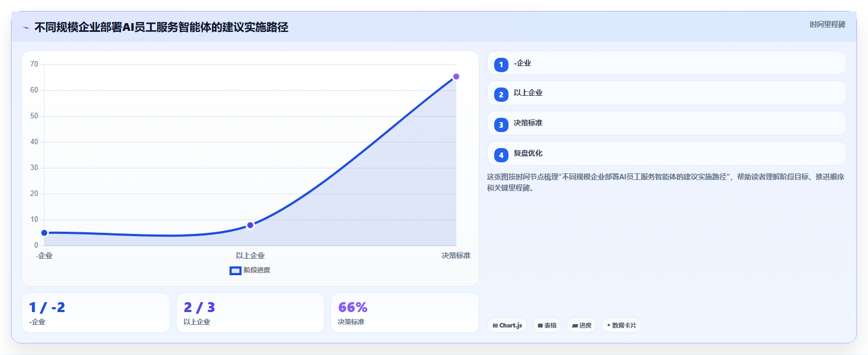This screenshot has width=868, height=355.
Task: Click the 进度 tag
Action: coord(582,325)
